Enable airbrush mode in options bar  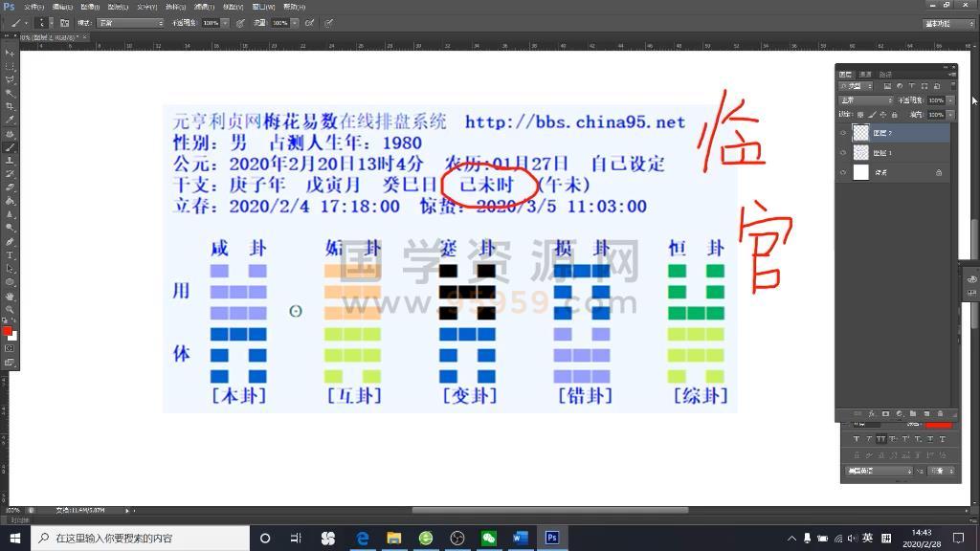pos(309,23)
